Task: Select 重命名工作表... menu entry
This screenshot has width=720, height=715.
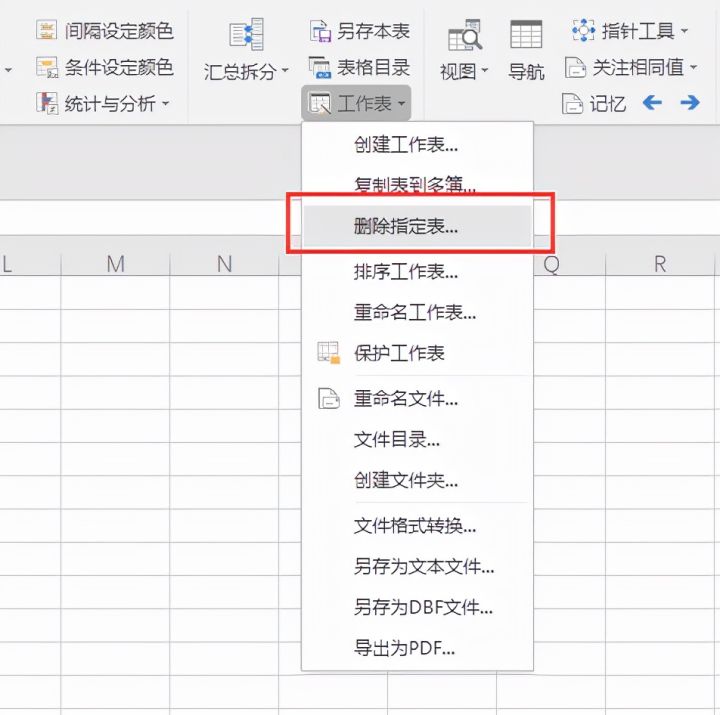Action: click(x=417, y=312)
